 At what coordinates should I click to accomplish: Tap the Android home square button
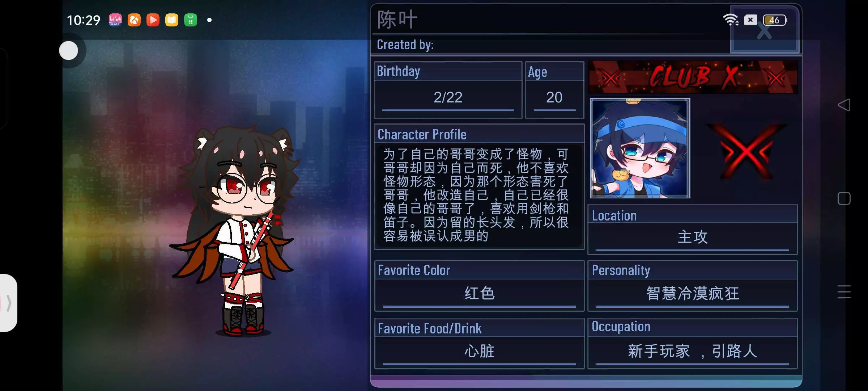tap(844, 198)
